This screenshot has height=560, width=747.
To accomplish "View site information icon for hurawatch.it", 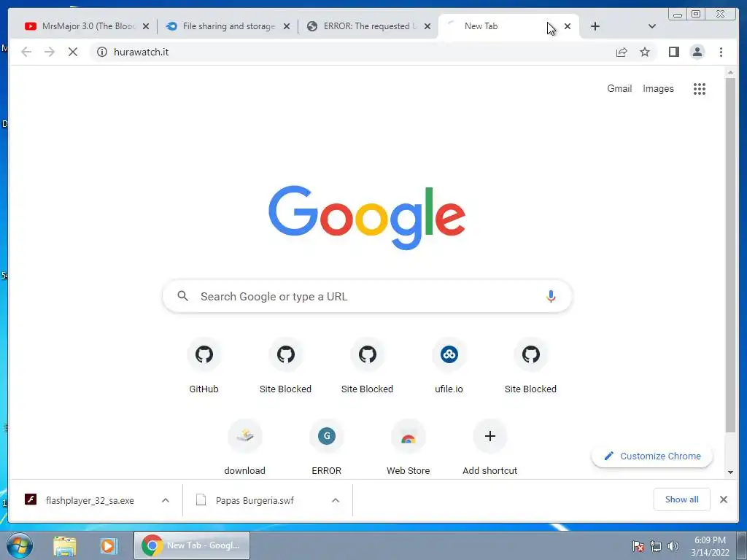I will 102,52.
